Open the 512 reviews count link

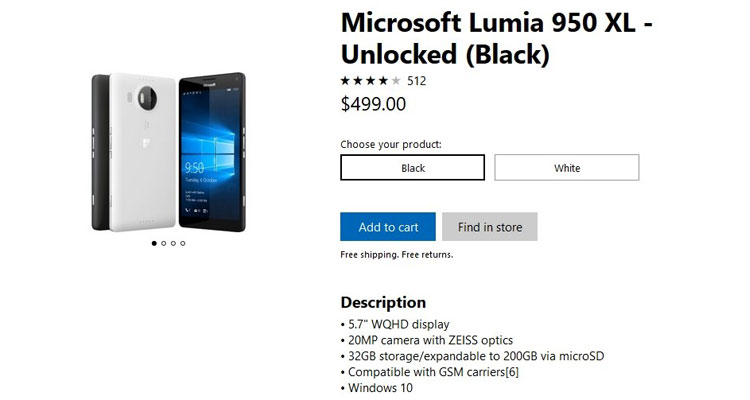417,81
